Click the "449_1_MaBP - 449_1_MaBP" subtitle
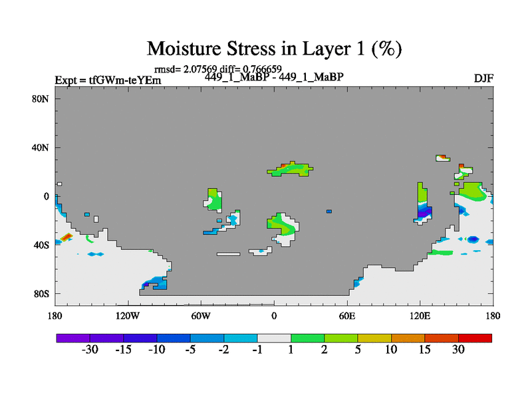The image size is (532, 399). (x=274, y=77)
